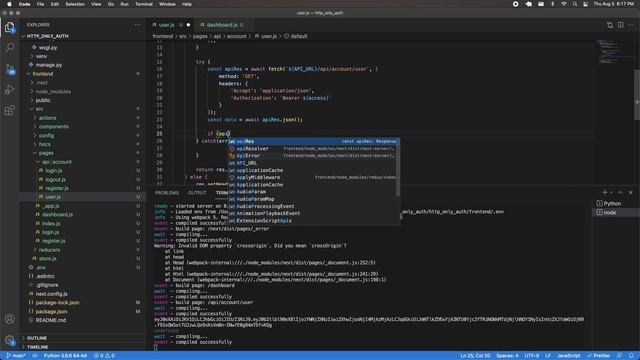Open the Run and Debug view

pos(9,90)
